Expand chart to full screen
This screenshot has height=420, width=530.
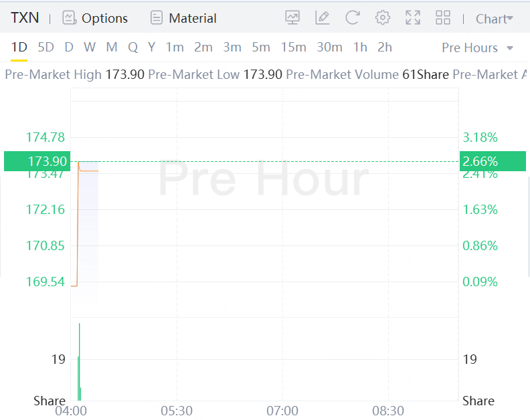(x=413, y=18)
